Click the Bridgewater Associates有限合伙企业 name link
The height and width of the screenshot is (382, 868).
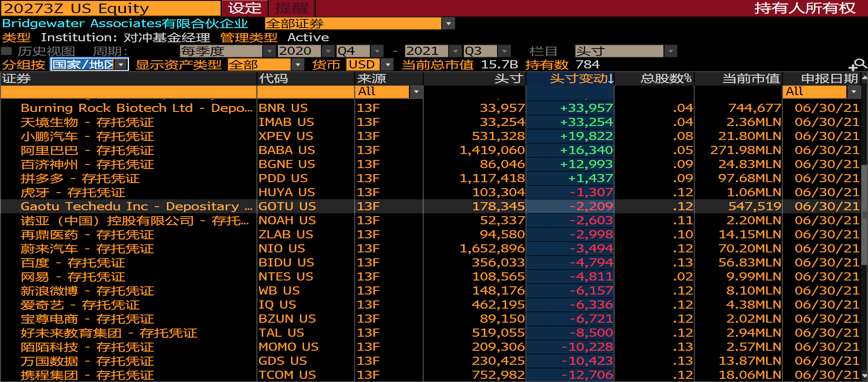125,24
